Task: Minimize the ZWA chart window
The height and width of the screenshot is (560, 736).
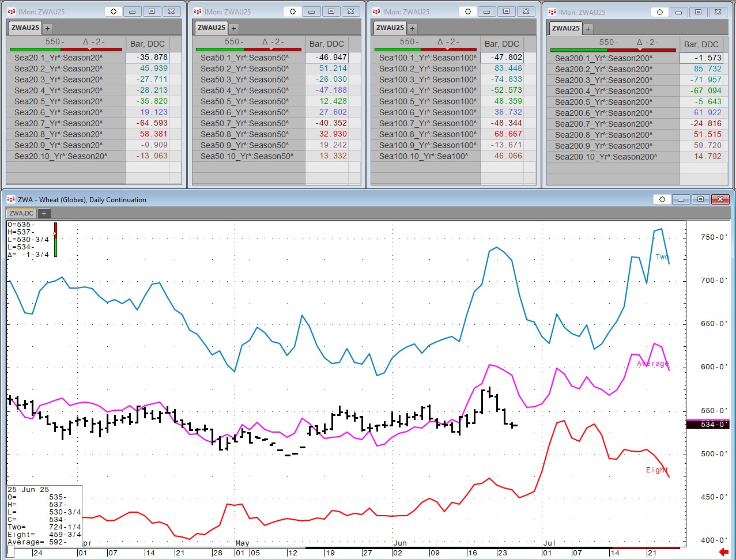Action: tap(681, 199)
